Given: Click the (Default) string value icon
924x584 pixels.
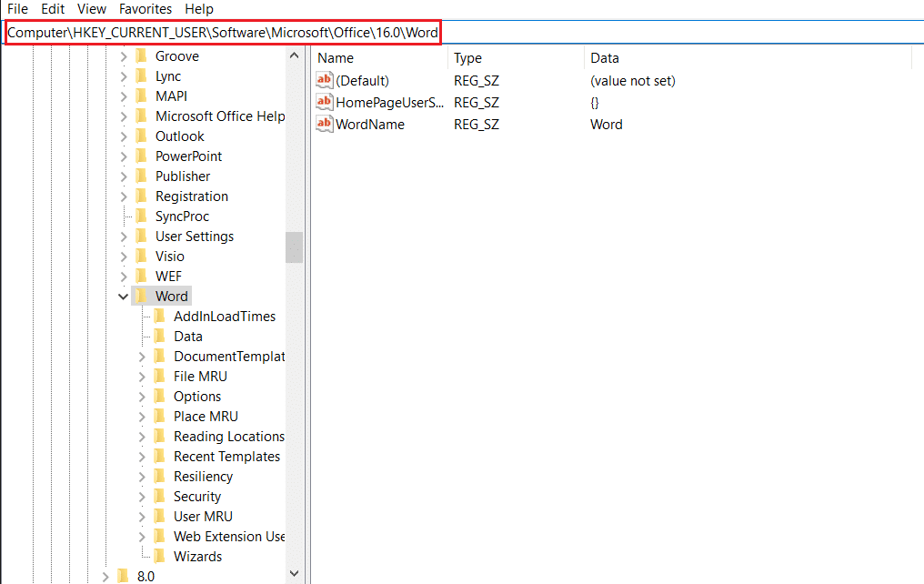Looking at the screenshot, I should click(325, 80).
